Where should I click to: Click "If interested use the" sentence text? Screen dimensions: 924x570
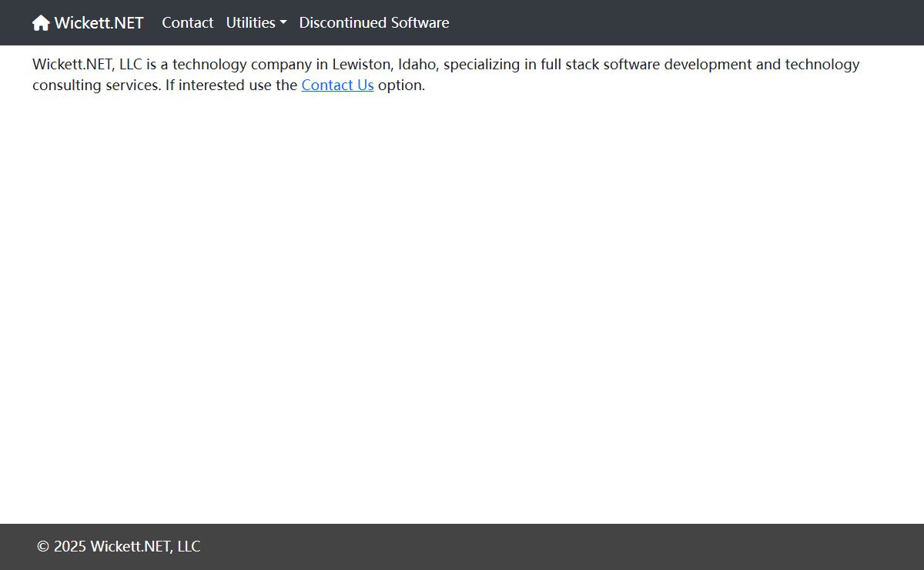(231, 85)
